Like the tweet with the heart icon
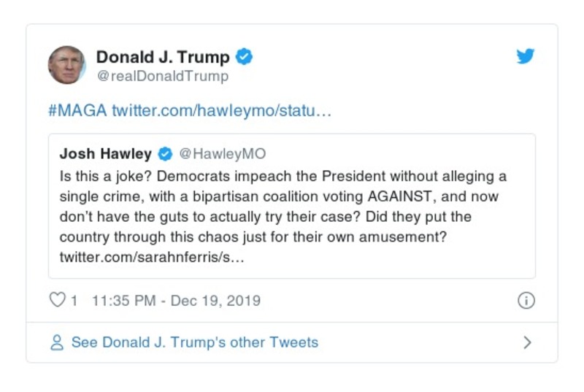 [57, 301]
